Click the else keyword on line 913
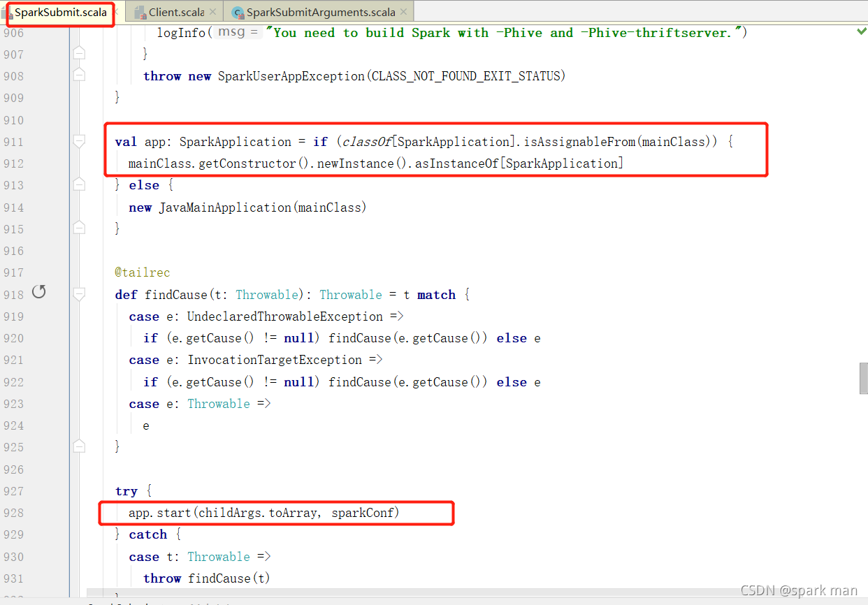This screenshot has height=605, width=868. point(144,185)
